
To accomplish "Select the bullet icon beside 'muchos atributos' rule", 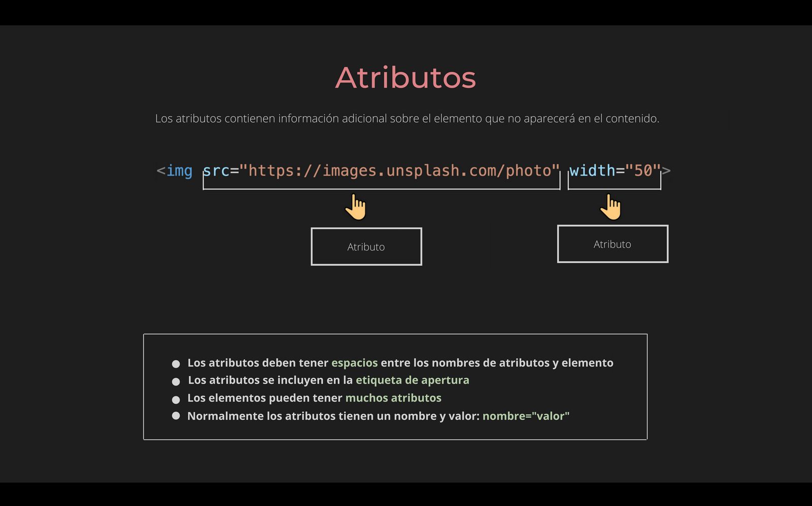I will [x=176, y=399].
